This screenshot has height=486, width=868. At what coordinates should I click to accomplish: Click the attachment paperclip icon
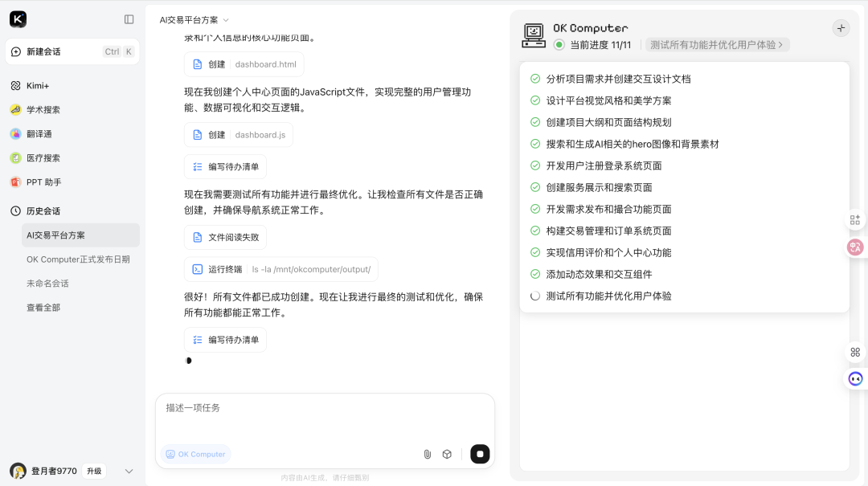click(427, 455)
